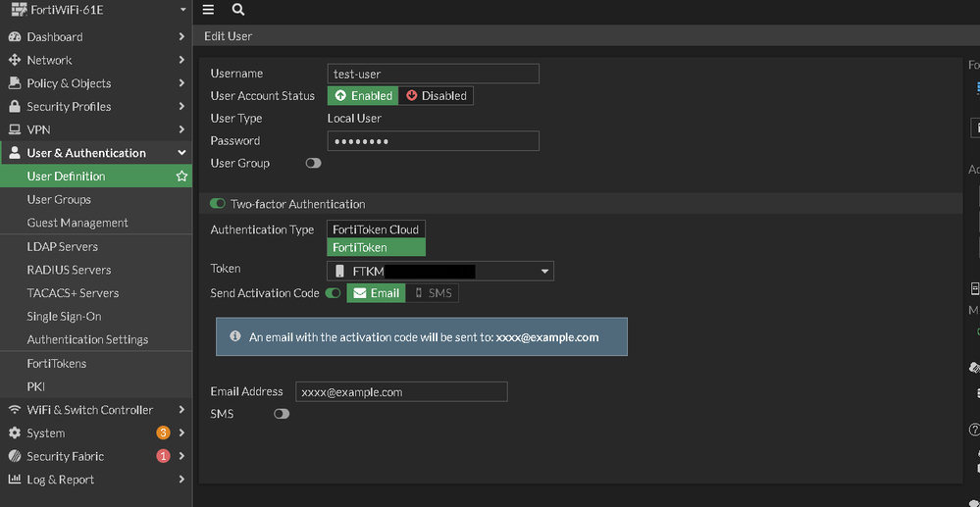Screen dimensions: 980x507
Task: Turn off Two-factor Authentication switch
Action: pos(218,204)
